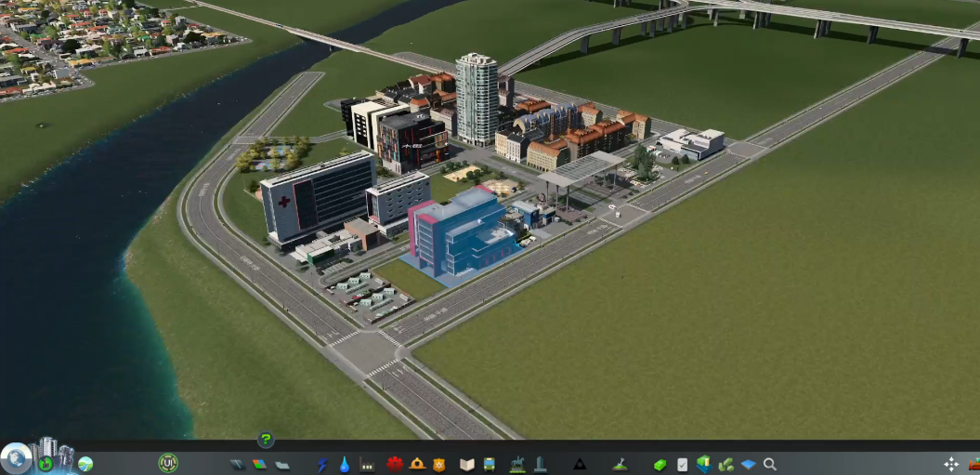Open the bulldozer tool
Image resolution: width=980 pixels, height=475 pixels.
coord(974,465)
